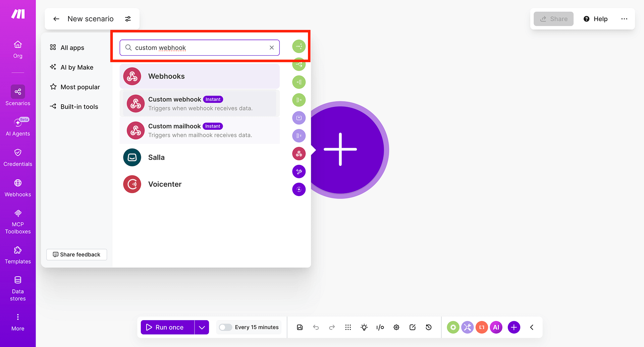The height and width of the screenshot is (347, 644).
Task: Select the AI by Make category
Action: [71, 67]
